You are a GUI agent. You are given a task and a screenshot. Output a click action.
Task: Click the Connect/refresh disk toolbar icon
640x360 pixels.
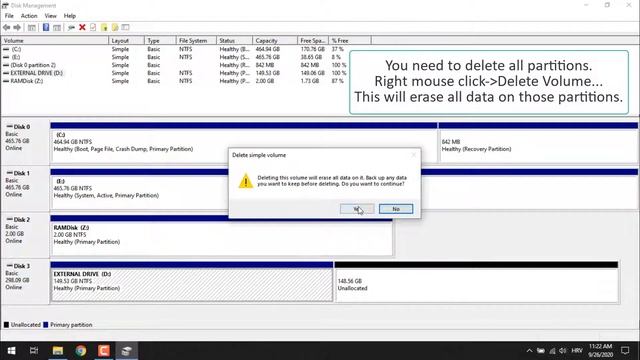(71, 27)
